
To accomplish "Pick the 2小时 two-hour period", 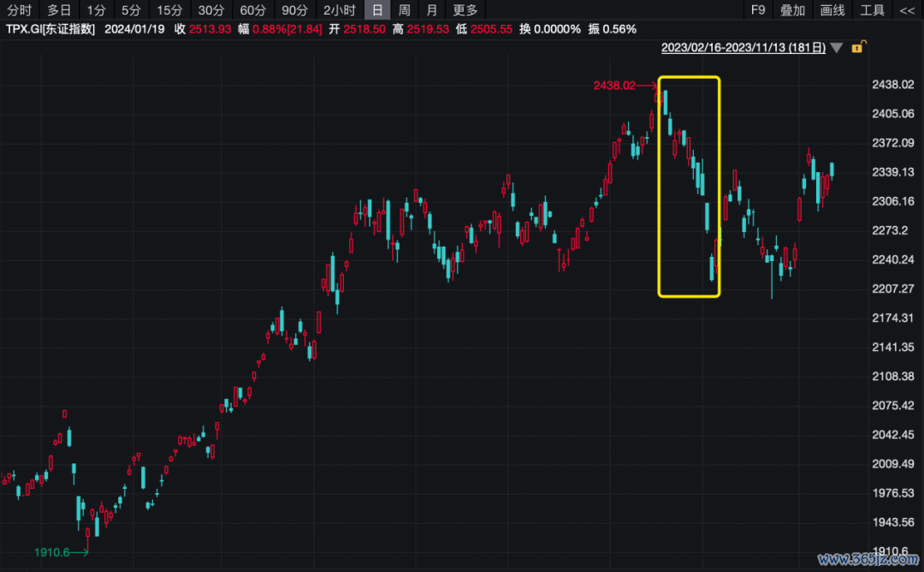I will point(340,10).
